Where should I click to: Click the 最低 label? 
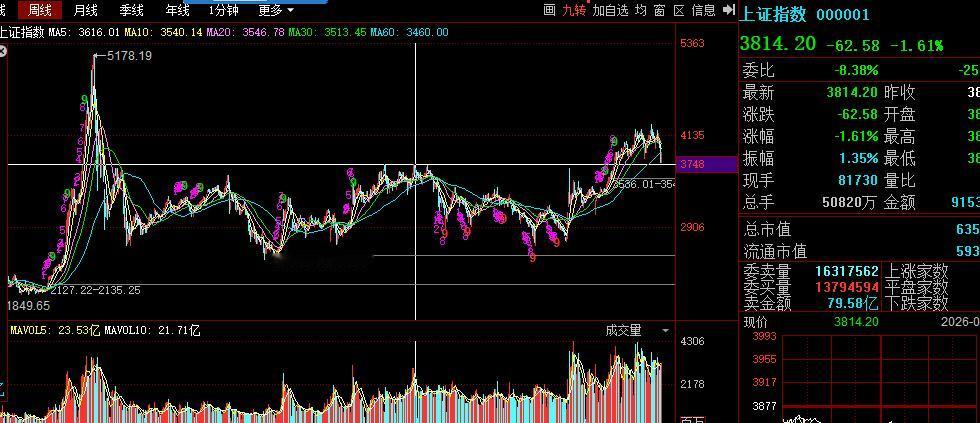[900, 158]
